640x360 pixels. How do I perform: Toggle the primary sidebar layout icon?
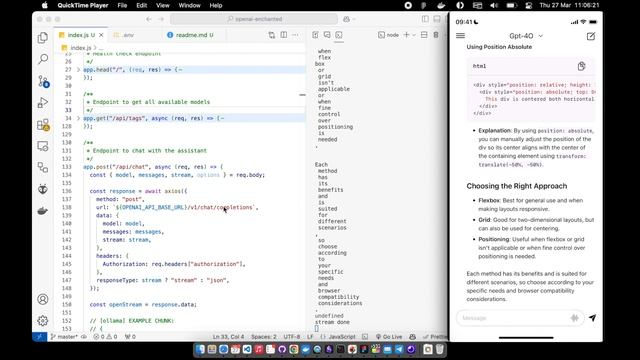coord(425,19)
